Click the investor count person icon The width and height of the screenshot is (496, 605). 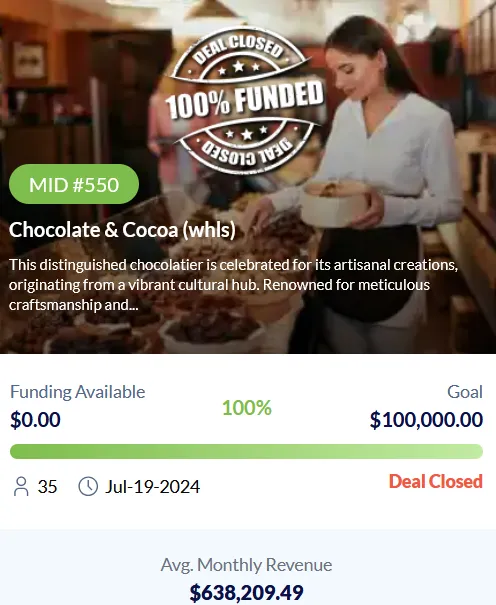click(x=21, y=486)
